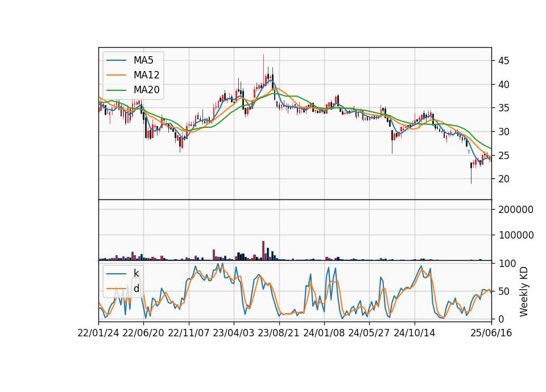Click the 24/10/14 date label
The height and width of the screenshot is (392, 546).
(415, 333)
